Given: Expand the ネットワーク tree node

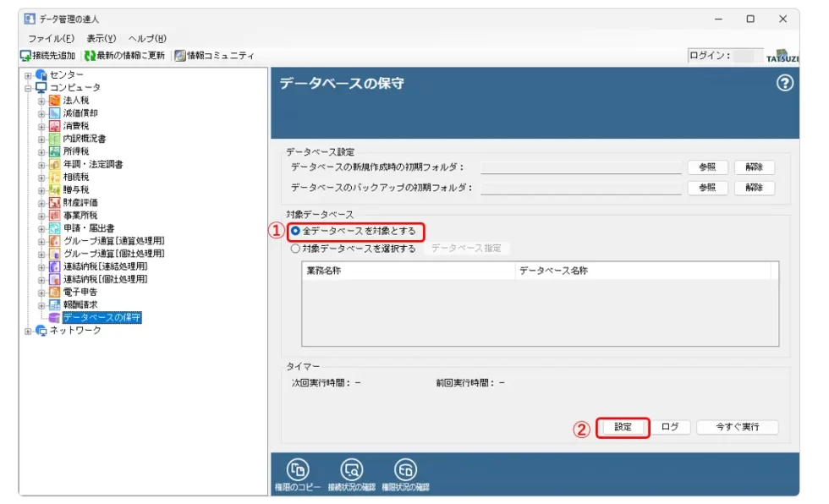Looking at the screenshot, I should point(28,331).
